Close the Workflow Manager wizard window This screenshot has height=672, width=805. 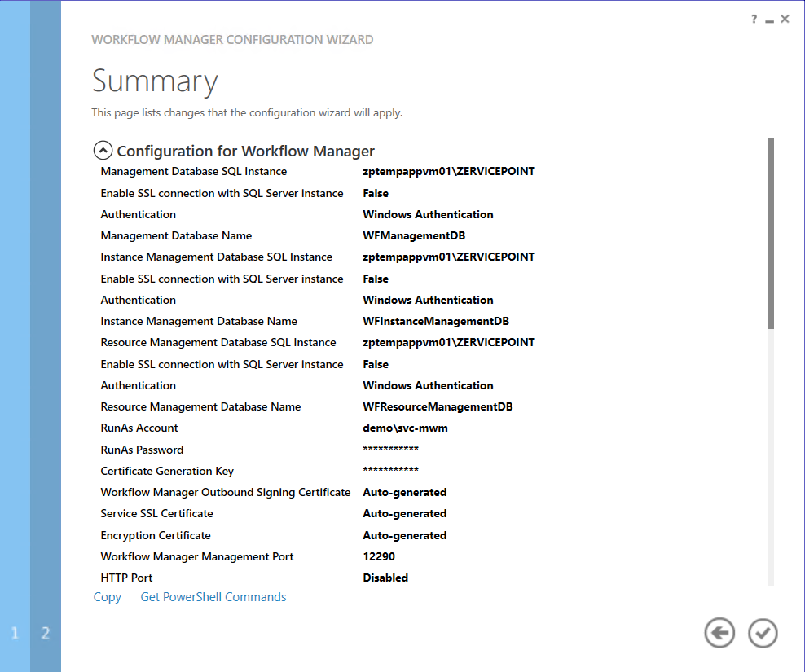pos(785,20)
